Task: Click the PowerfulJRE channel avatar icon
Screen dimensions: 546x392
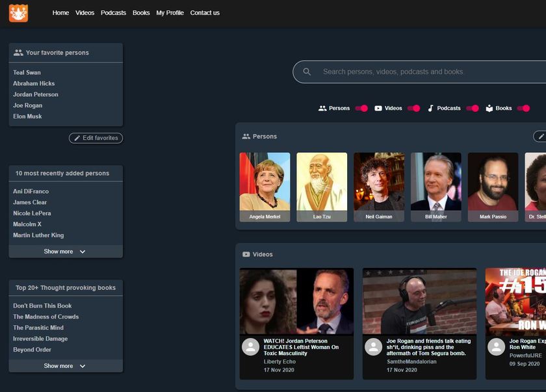Action: (x=496, y=346)
